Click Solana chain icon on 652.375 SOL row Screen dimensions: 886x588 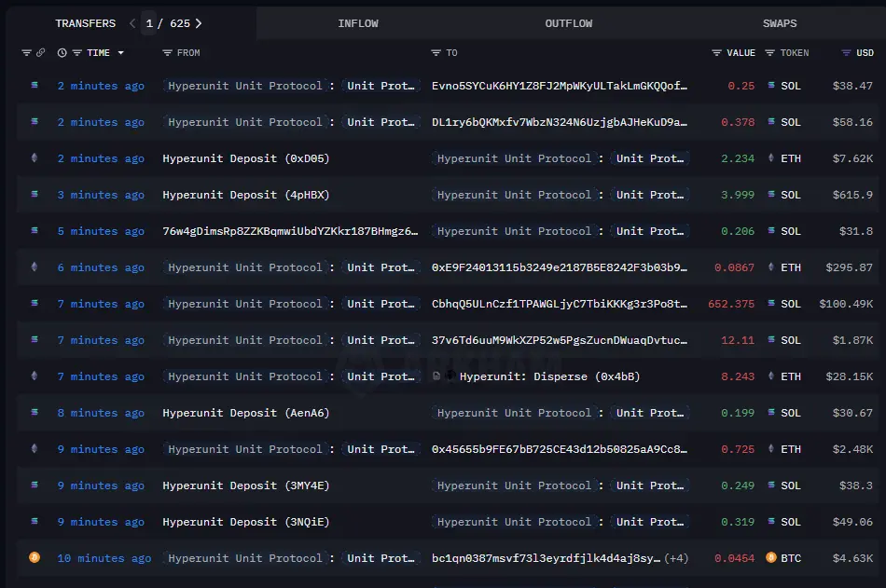(35, 304)
